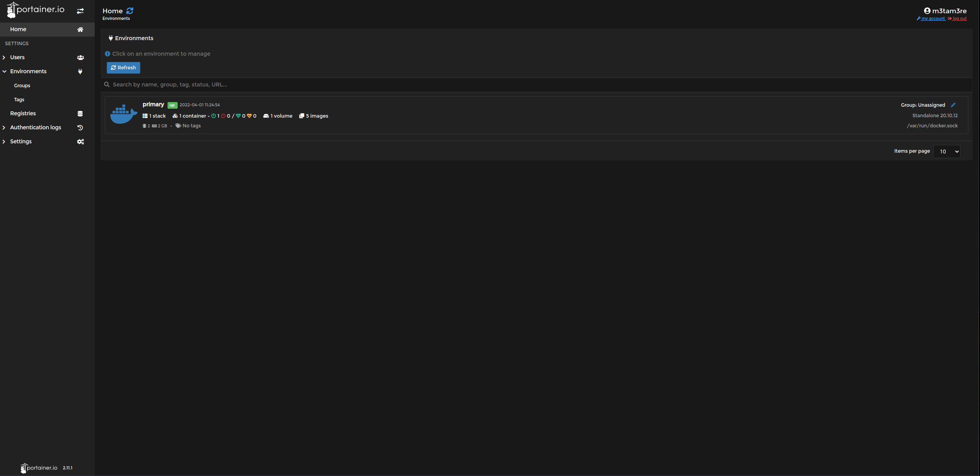Open Tags under Environments

19,100
